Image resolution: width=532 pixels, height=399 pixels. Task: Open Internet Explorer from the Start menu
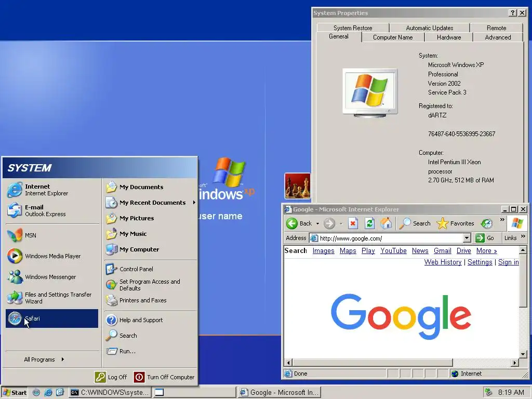pyautogui.click(x=52, y=190)
